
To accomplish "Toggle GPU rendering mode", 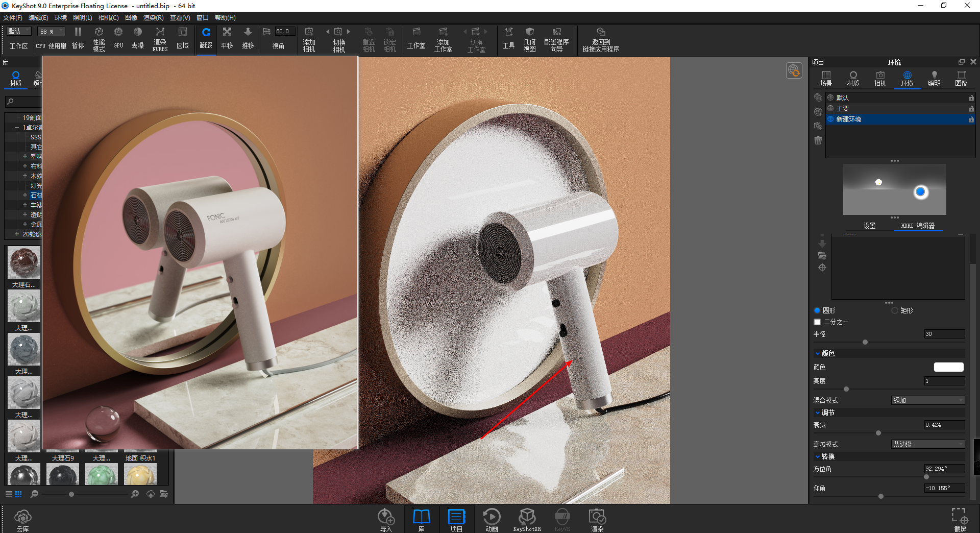I will coord(118,39).
